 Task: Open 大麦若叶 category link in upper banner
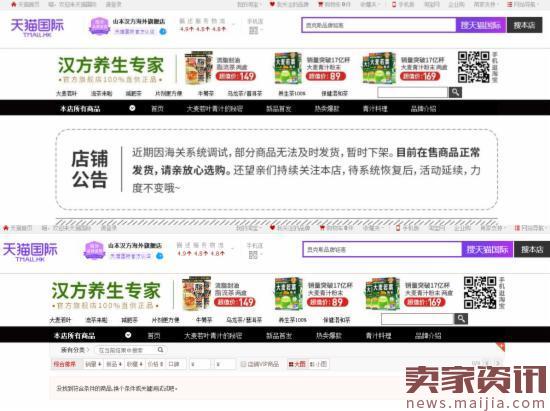click(x=66, y=93)
